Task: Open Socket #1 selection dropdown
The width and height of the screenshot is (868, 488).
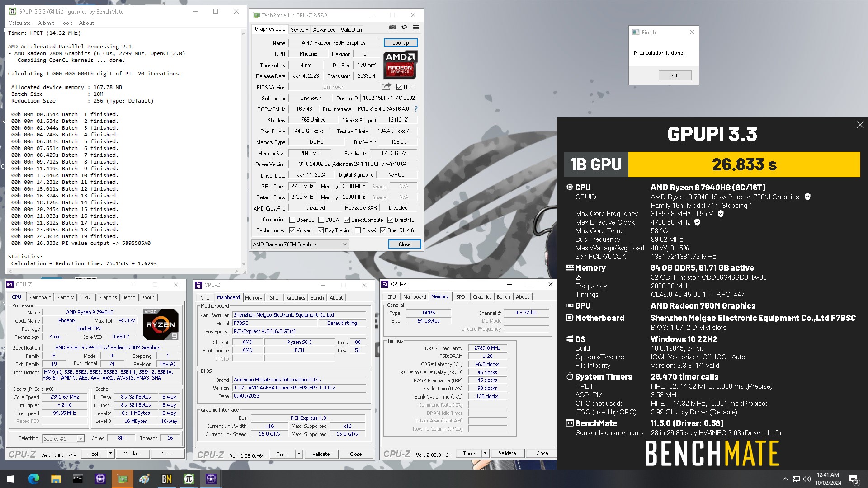Action: point(63,438)
